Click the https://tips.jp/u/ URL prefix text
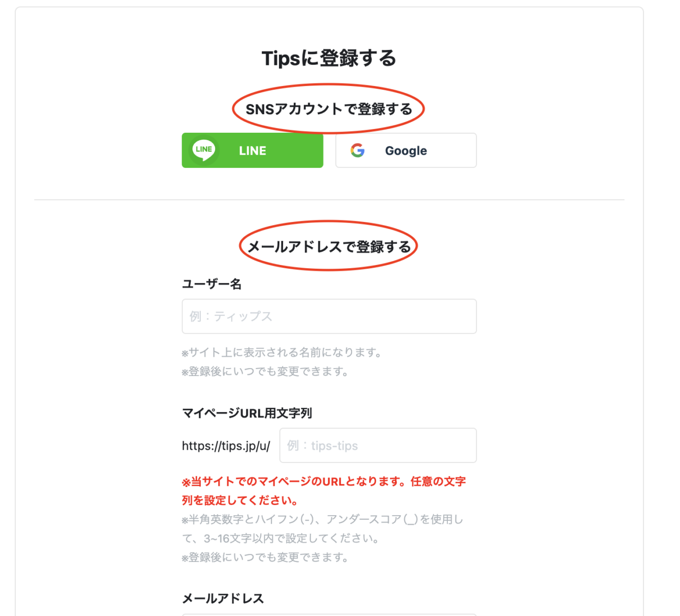The width and height of the screenshot is (680, 616). (x=226, y=446)
